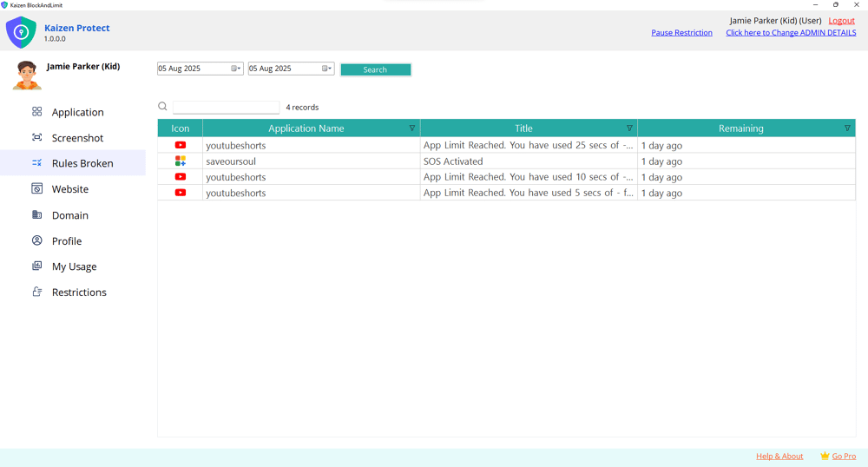Click the My Usage icon in sidebar
Screen dimensions: 868x467
click(x=36, y=266)
